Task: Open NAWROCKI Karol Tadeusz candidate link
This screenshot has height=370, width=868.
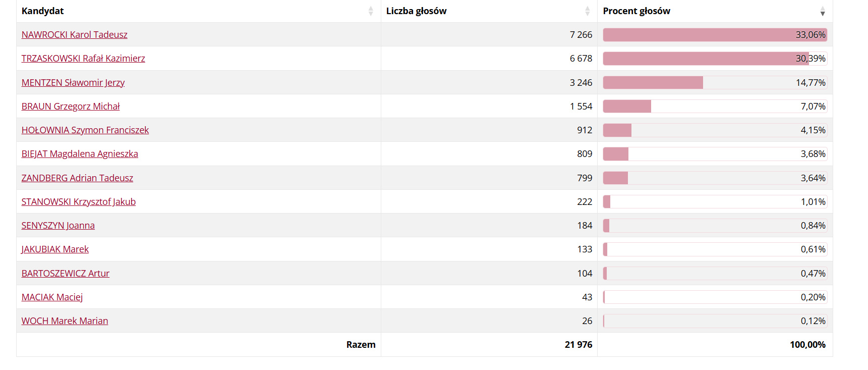Action: pyautogui.click(x=74, y=34)
